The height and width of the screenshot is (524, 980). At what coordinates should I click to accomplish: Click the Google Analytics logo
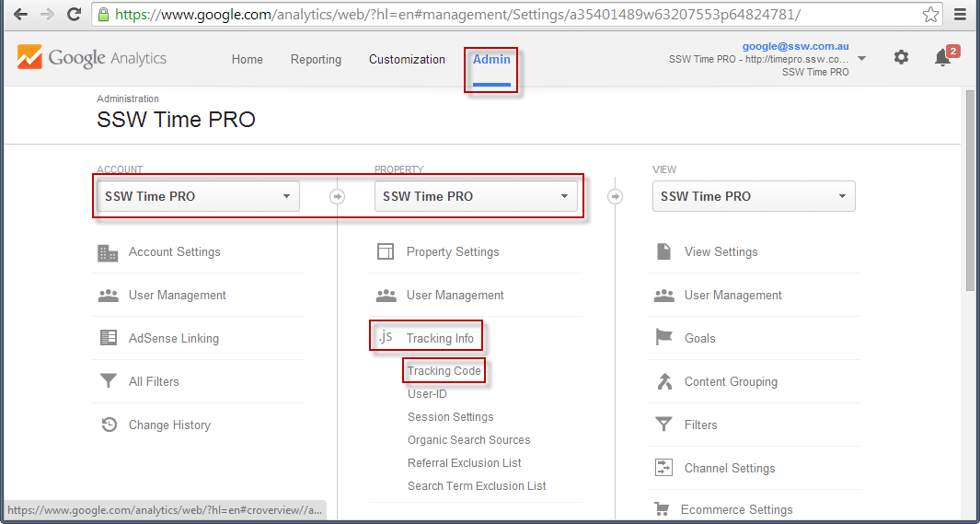pyautogui.click(x=92, y=58)
